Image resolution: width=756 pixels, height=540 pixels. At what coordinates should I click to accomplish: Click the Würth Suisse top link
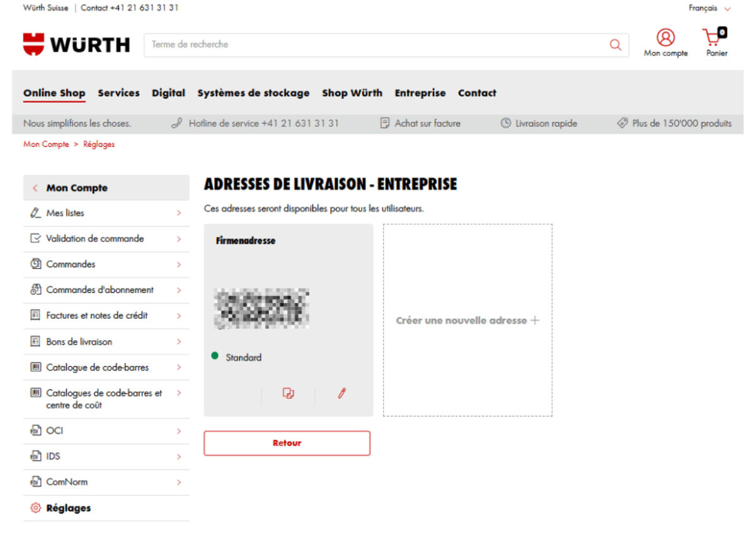[x=46, y=8]
